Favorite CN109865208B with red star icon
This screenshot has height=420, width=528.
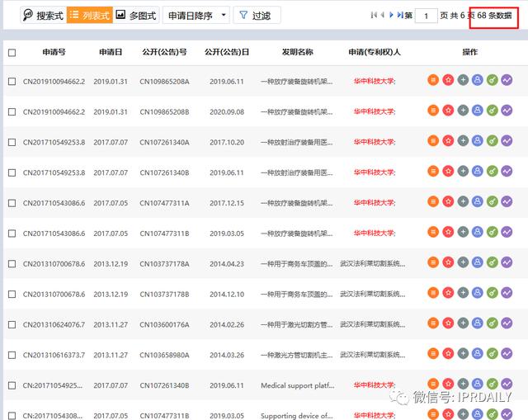(x=448, y=111)
